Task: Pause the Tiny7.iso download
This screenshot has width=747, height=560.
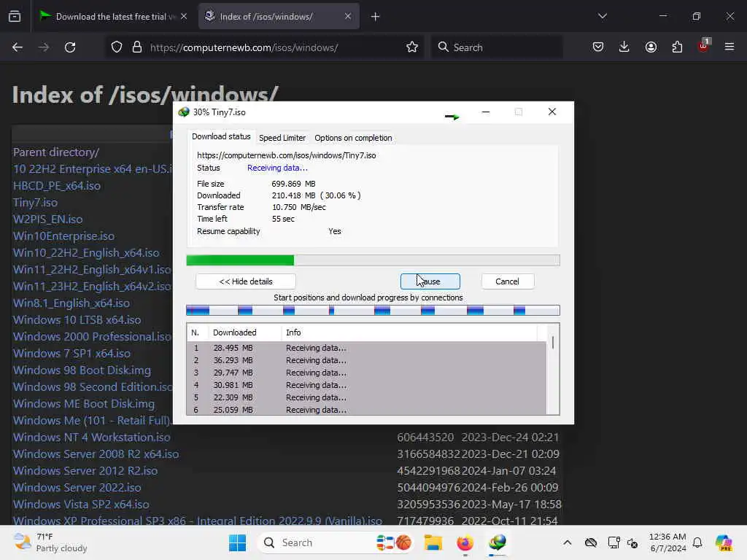Action: 430,281
